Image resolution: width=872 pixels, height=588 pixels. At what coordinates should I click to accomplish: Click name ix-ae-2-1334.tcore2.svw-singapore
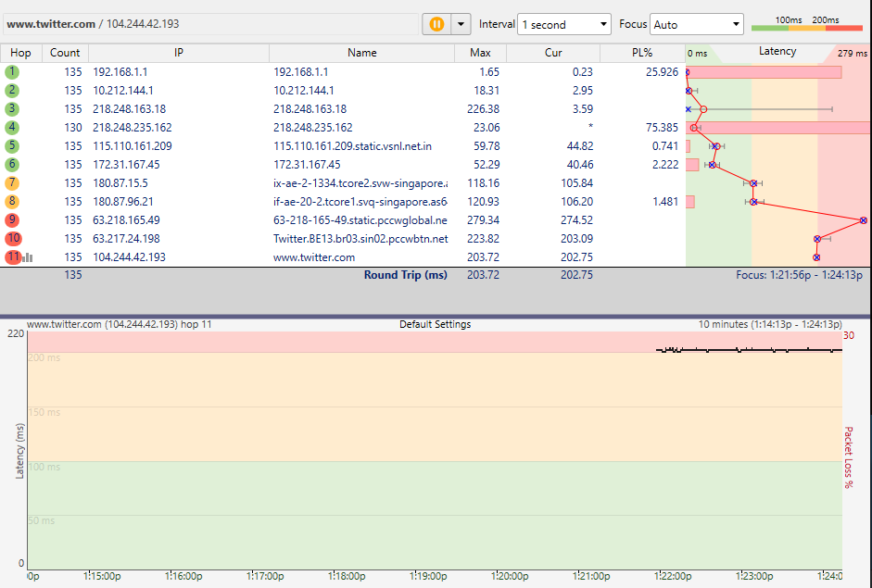(x=360, y=182)
